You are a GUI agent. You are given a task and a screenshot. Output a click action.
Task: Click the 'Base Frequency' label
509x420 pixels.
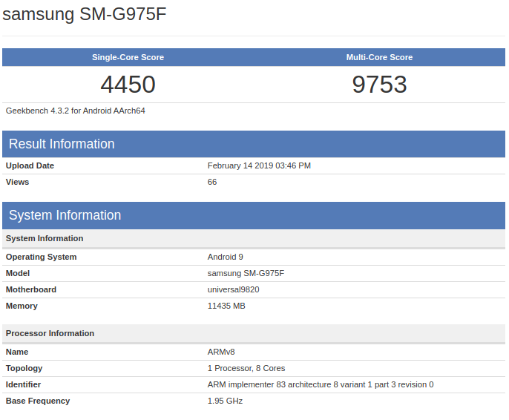coord(38,401)
